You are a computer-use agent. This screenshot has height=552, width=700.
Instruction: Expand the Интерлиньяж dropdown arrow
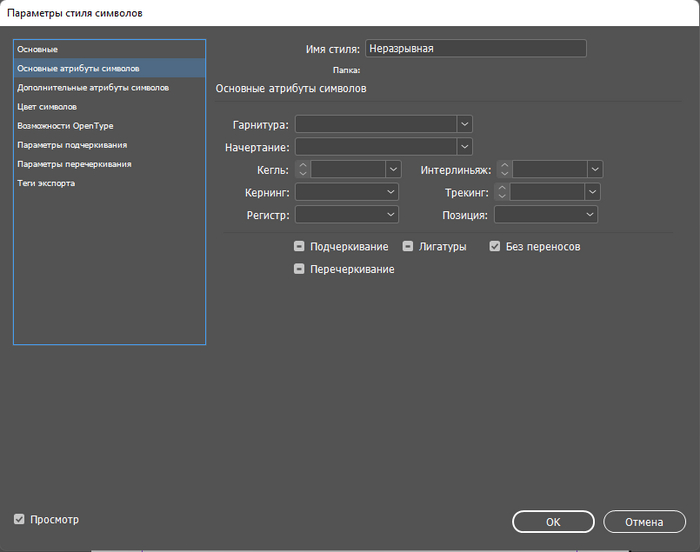(595, 170)
